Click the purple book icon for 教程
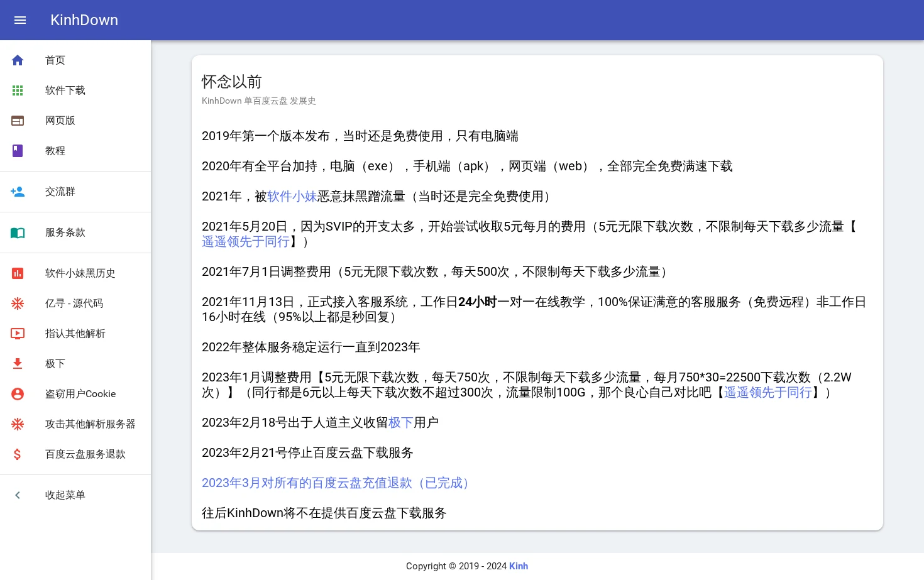The height and width of the screenshot is (580, 924). (x=18, y=151)
